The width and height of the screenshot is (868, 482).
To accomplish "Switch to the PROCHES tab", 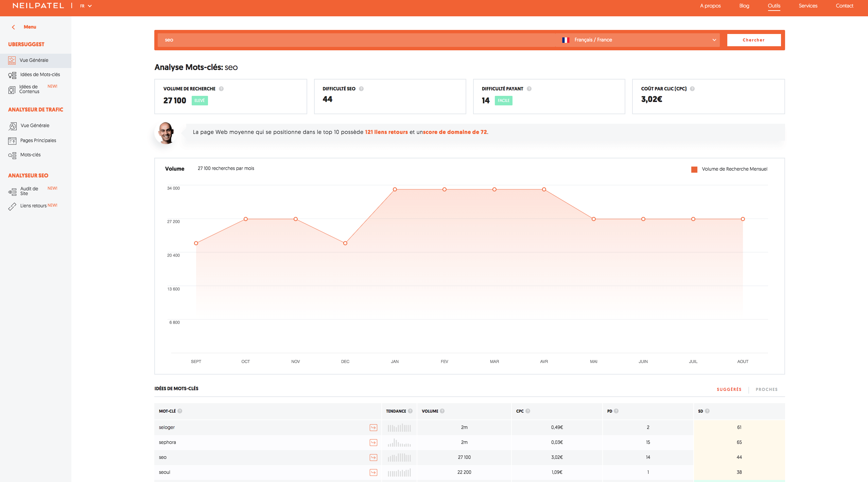I will 766,390.
